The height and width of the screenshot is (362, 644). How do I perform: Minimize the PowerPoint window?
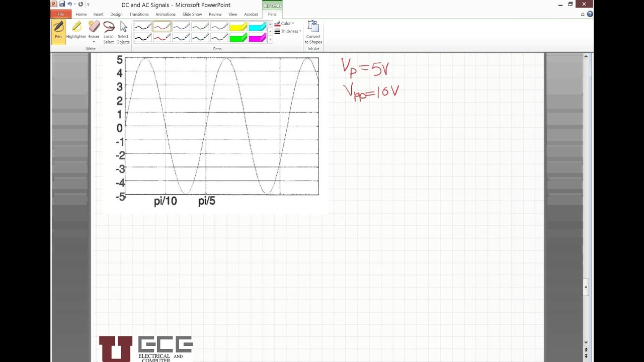pos(560,5)
